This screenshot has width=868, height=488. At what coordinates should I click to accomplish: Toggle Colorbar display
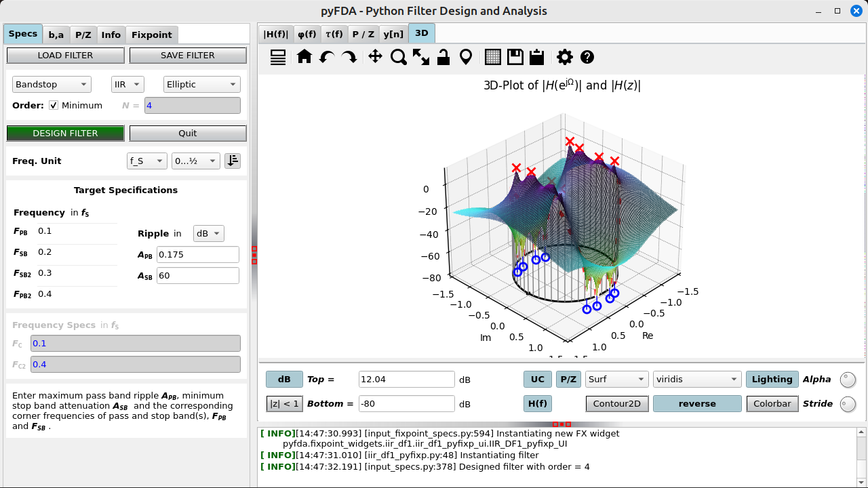(x=772, y=404)
